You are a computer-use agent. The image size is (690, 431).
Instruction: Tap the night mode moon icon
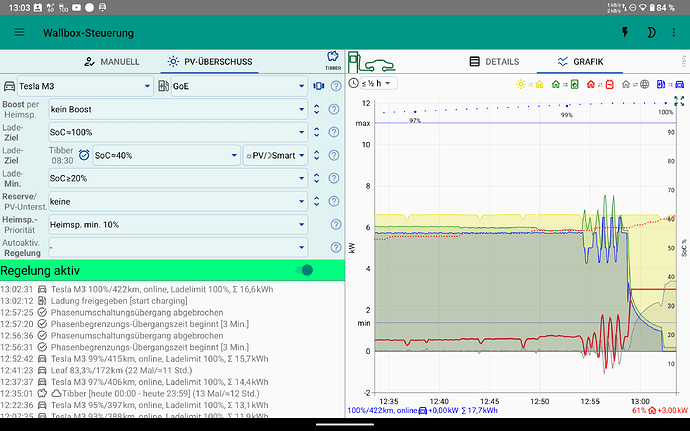[651, 33]
